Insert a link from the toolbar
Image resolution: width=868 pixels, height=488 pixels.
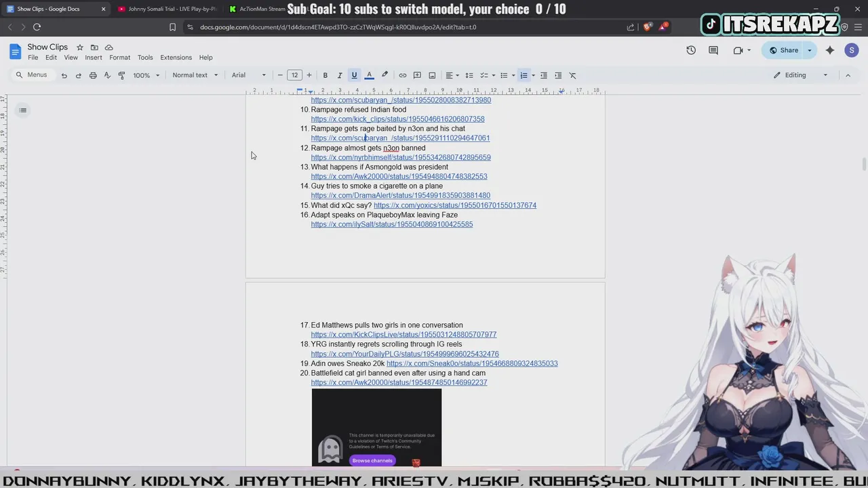click(402, 75)
